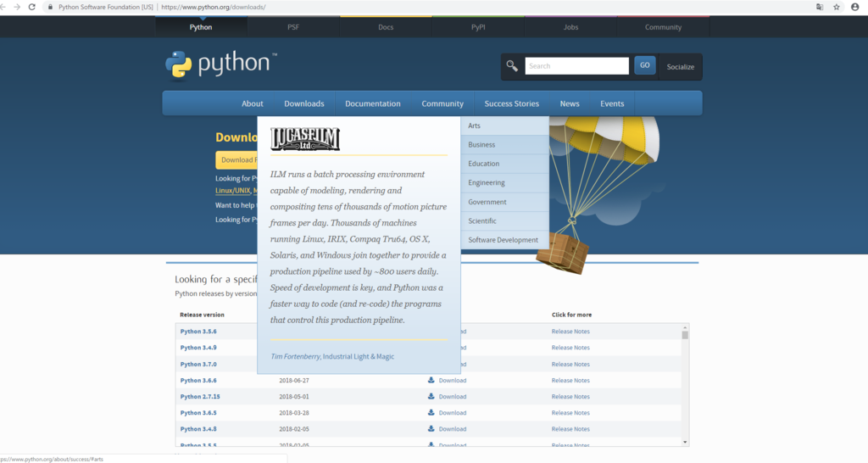The height and width of the screenshot is (463, 868).
Task: Open the News menu
Action: tap(569, 103)
